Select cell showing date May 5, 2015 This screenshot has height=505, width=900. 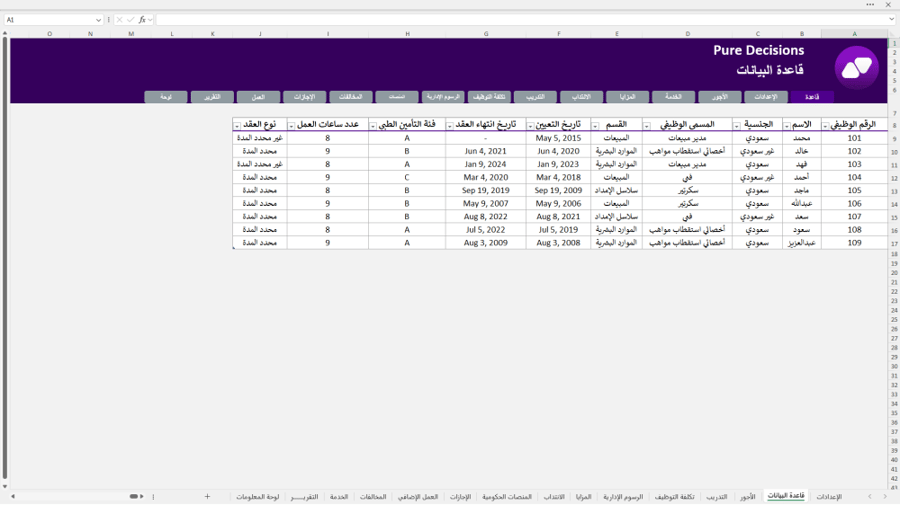558,138
